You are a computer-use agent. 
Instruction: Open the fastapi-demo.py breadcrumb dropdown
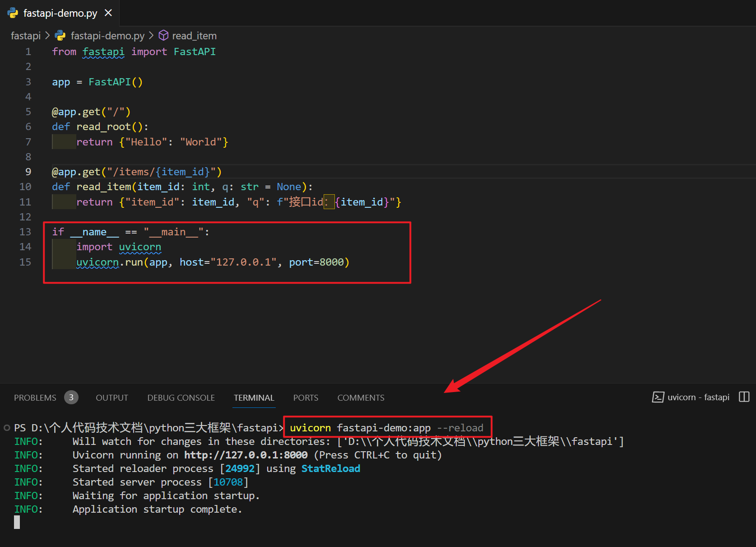107,35
